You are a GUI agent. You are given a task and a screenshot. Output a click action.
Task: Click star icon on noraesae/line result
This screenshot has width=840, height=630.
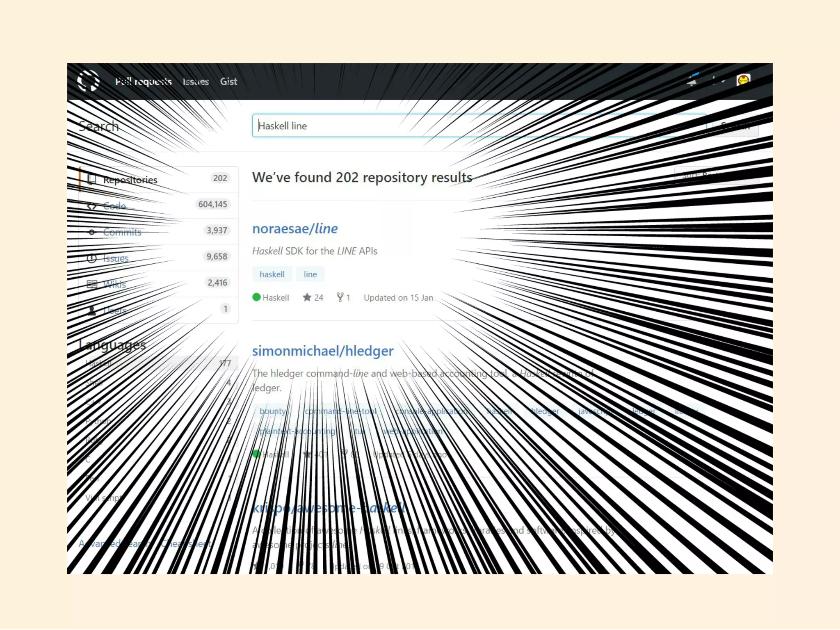(x=307, y=297)
